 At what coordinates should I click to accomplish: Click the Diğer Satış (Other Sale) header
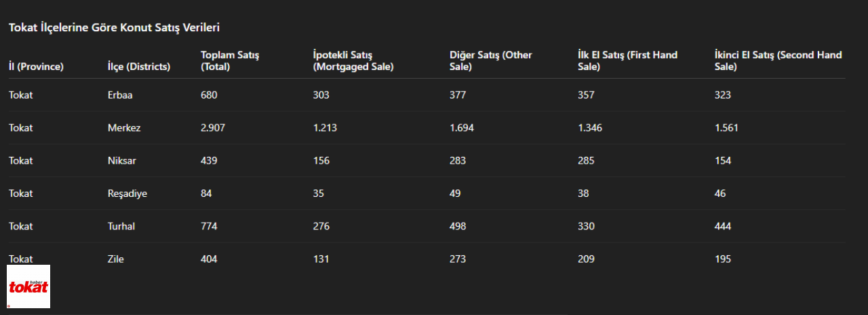coord(491,61)
